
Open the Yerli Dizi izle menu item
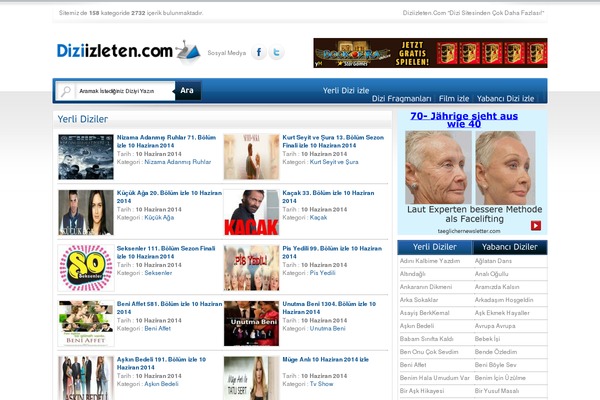[346, 91]
